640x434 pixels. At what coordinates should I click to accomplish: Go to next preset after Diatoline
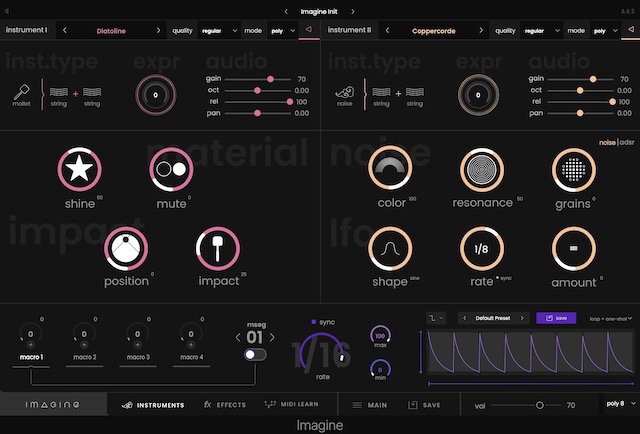point(158,31)
